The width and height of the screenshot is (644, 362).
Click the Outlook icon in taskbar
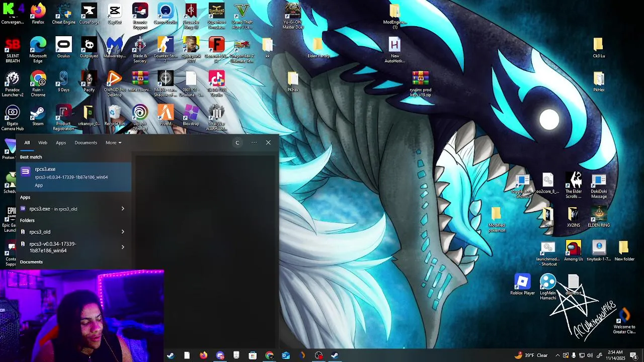pos(286,355)
